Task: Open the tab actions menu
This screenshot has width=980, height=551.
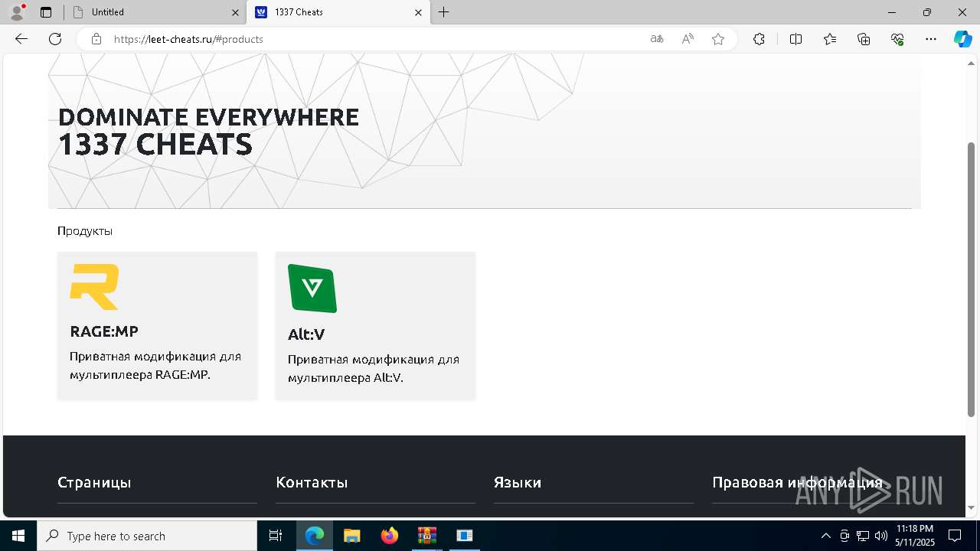Action: (46, 12)
